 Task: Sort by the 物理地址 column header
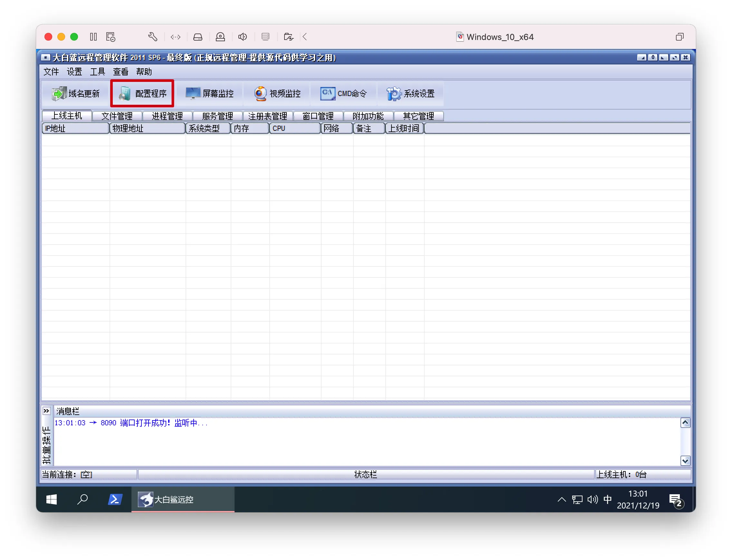pyautogui.click(x=148, y=129)
